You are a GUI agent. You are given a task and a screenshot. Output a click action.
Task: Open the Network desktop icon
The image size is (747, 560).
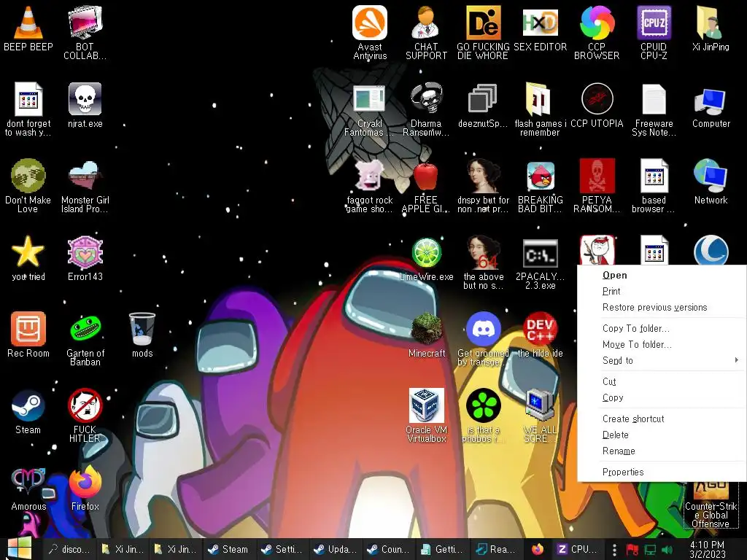[x=711, y=176]
